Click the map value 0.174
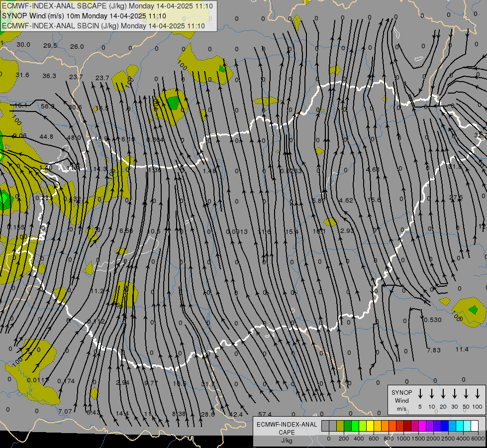This screenshot has width=487, height=448. (x=66, y=381)
